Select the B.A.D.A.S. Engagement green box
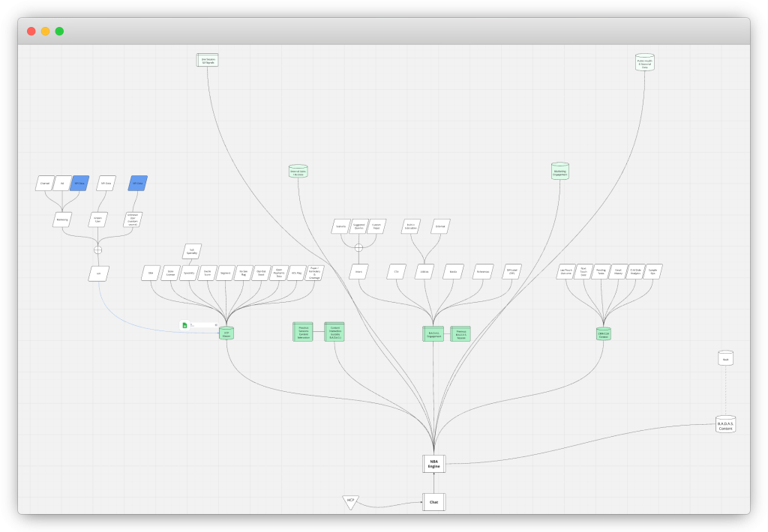Viewport: 768px width, 532px height. tap(433, 333)
